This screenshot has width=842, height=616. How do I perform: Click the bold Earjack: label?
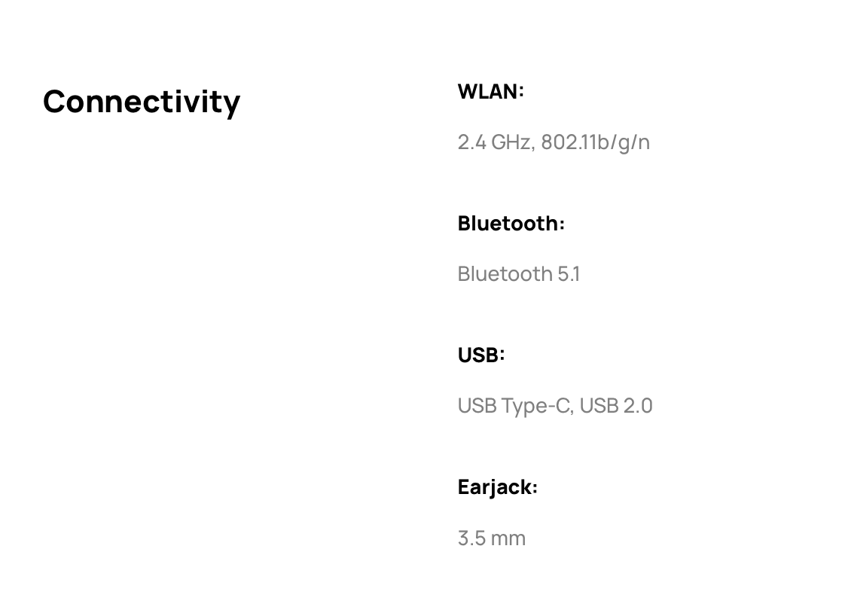point(497,486)
